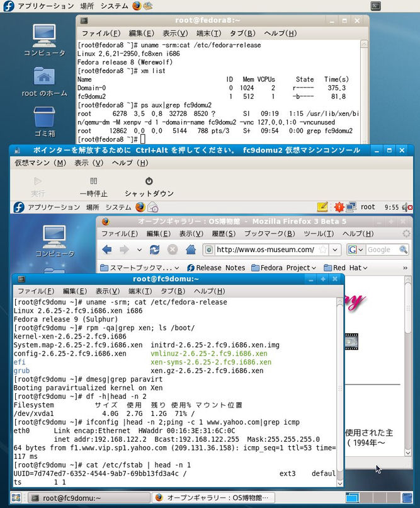Click the sticky note icon in guest panel
This screenshot has height=508, width=420.
click(322, 207)
